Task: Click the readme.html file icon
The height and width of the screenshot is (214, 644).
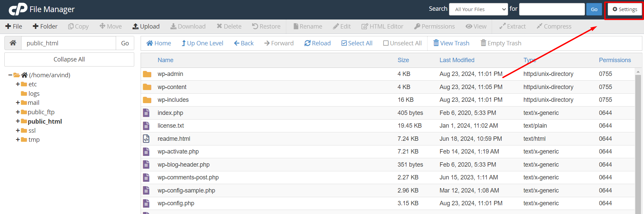Action: [x=146, y=138]
